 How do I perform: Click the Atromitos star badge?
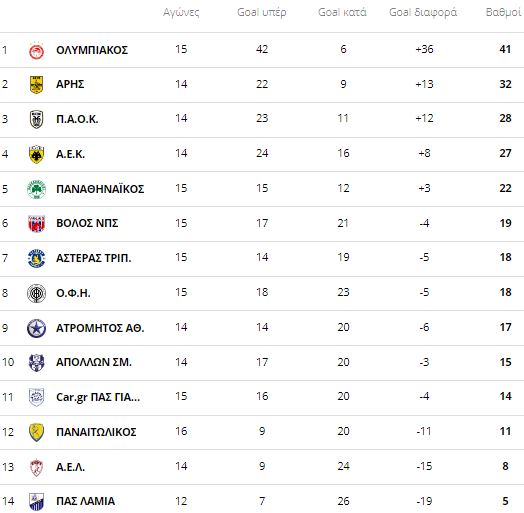pyautogui.click(x=36, y=328)
